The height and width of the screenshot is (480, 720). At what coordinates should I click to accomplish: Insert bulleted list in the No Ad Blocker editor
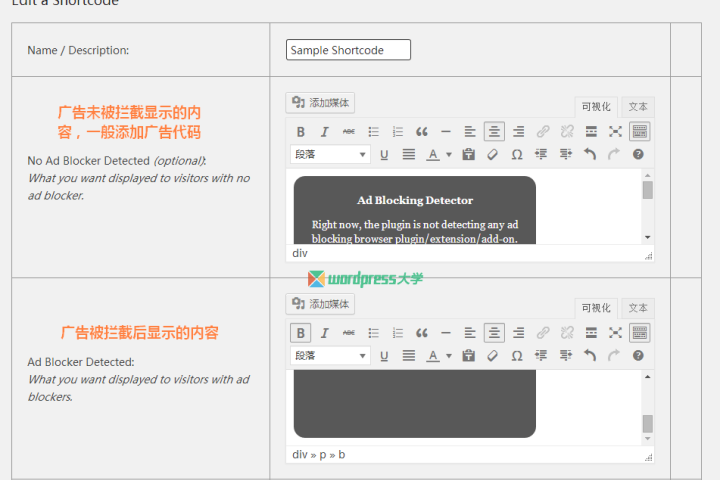(373, 132)
